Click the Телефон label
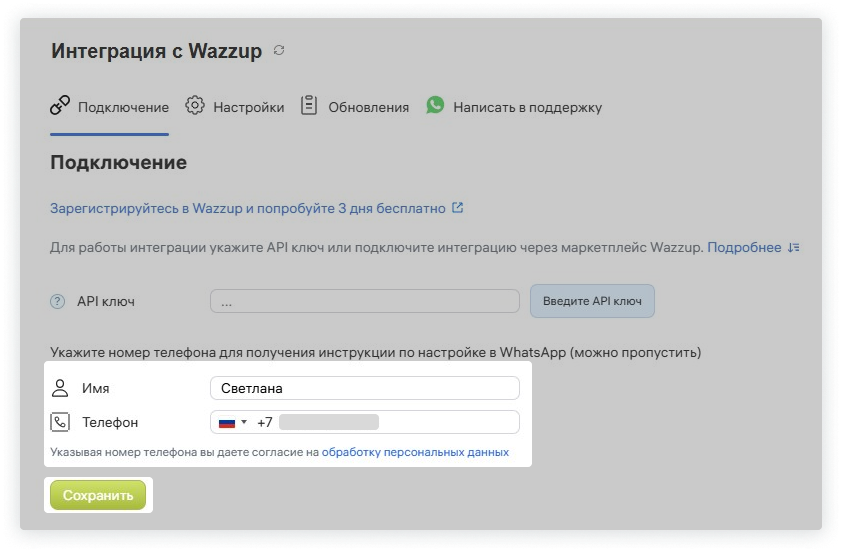The height and width of the screenshot is (552, 842). point(110,423)
